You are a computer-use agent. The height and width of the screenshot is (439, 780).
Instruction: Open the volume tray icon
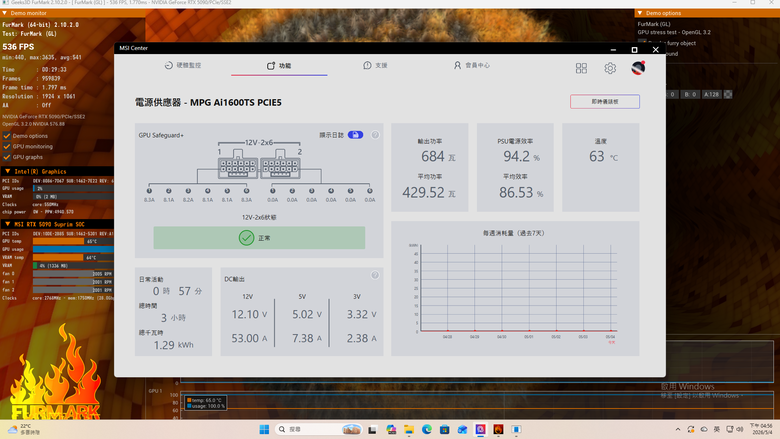[x=740, y=430]
